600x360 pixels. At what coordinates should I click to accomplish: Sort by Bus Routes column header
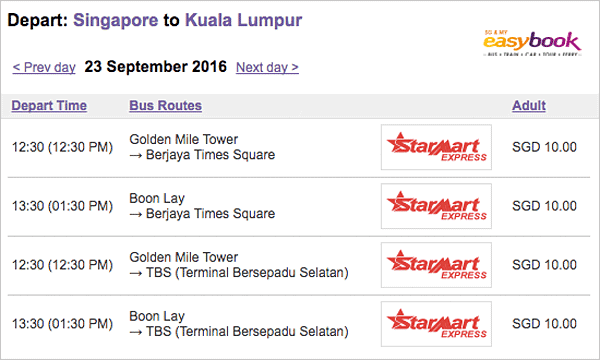(165, 106)
